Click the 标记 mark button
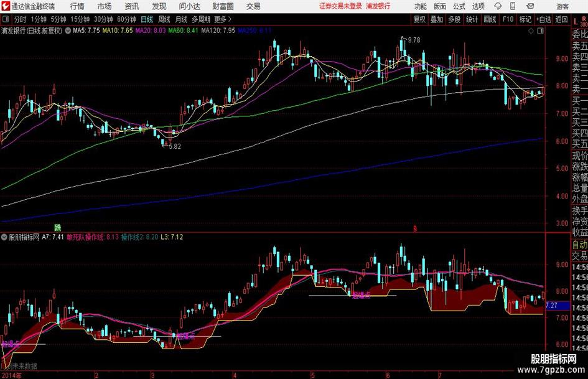Viewport: 588px width, 379px height. point(525,19)
